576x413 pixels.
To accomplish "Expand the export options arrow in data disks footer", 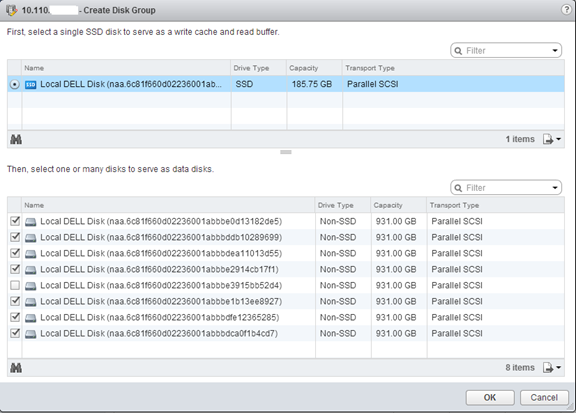I will click(x=558, y=368).
